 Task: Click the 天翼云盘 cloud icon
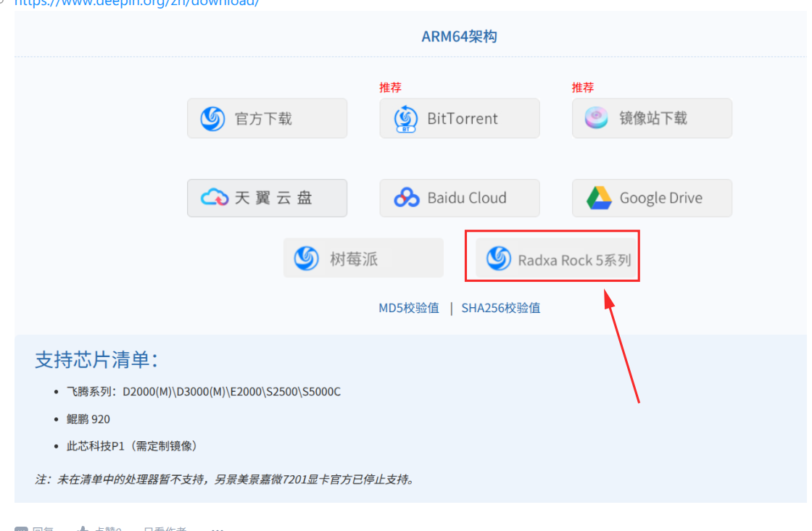pos(215,198)
